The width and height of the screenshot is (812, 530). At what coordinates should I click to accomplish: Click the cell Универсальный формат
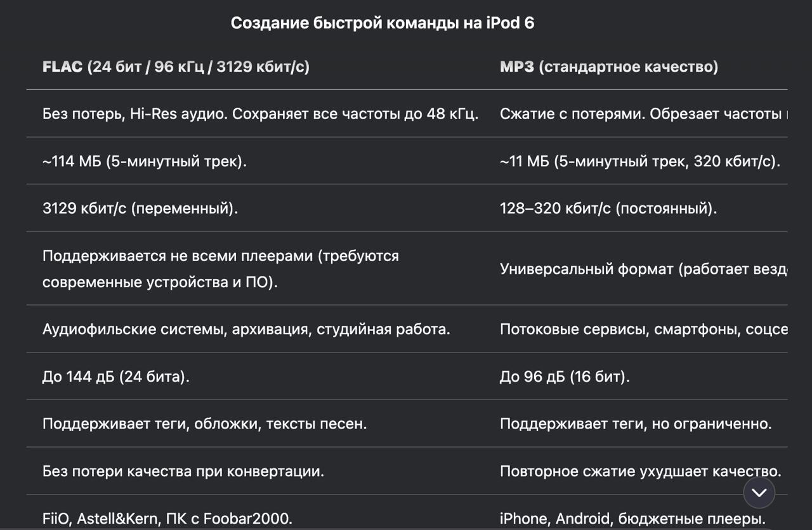coord(643,269)
